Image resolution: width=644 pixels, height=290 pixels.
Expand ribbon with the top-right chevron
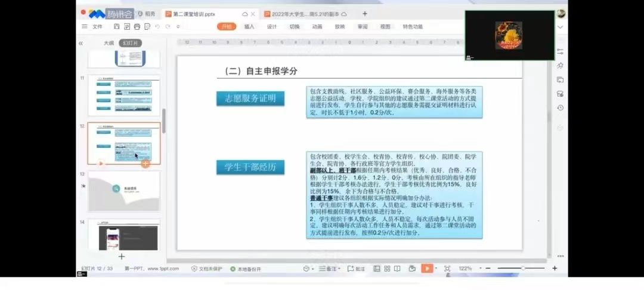[560, 27]
